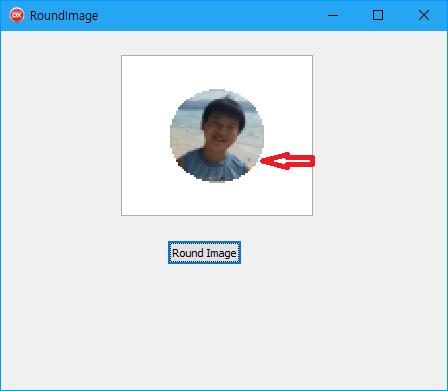Click the beach background inside the circle
This screenshot has width=448, height=391.
point(186,133)
